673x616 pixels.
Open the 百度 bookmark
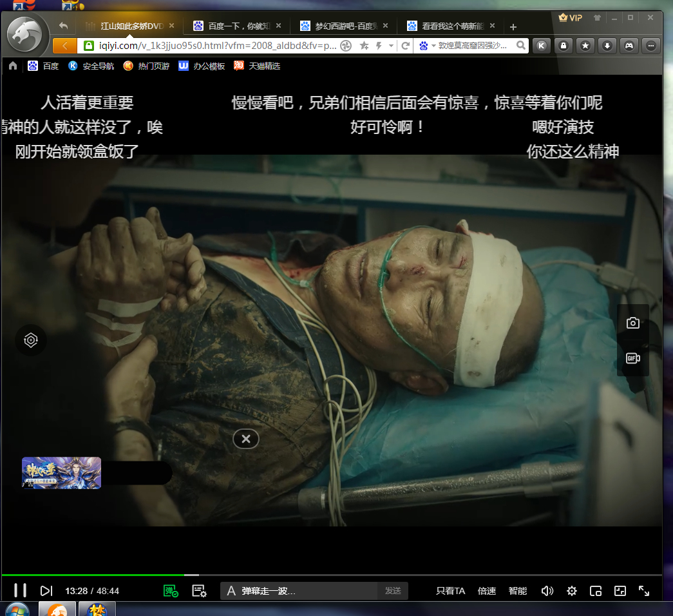[43, 66]
